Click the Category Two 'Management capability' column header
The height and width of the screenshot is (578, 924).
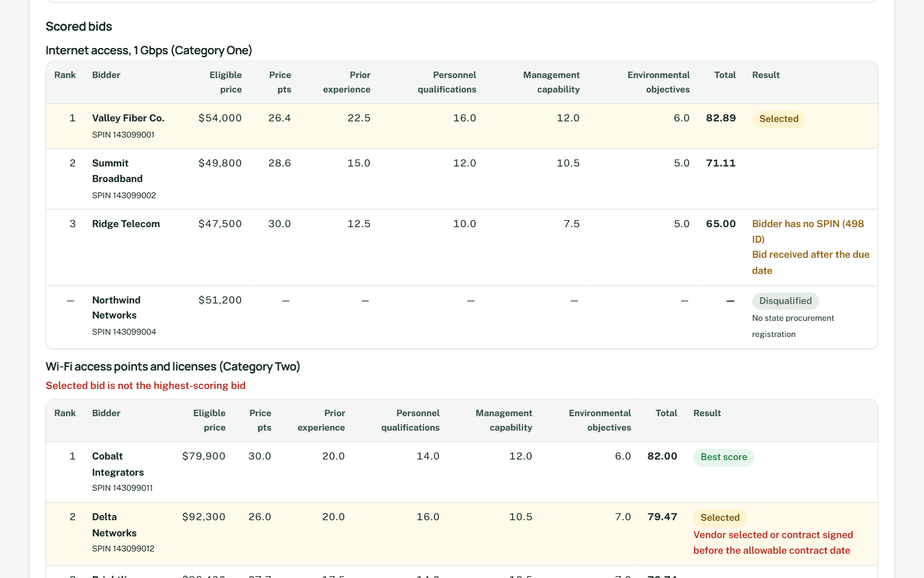click(x=504, y=420)
